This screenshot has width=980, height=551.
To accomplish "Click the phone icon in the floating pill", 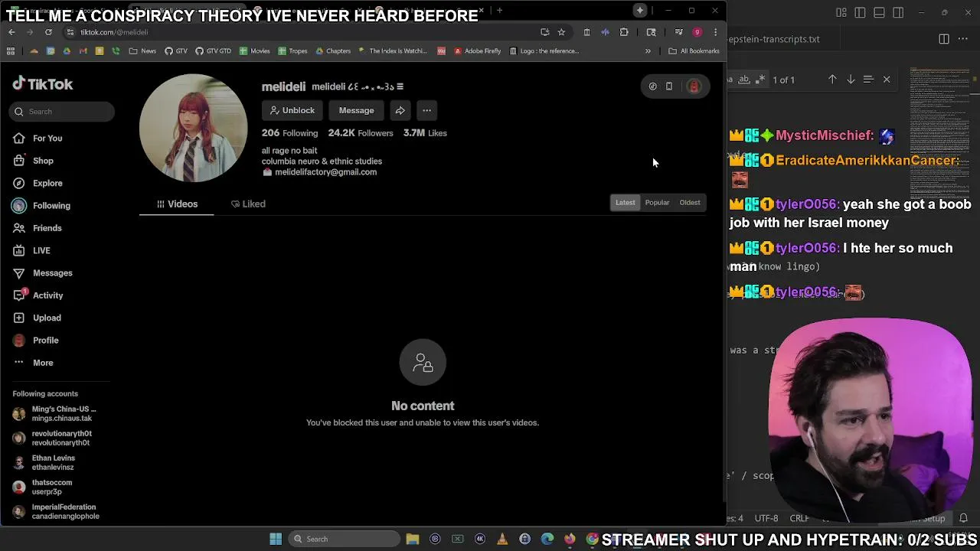I will click(x=669, y=86).
